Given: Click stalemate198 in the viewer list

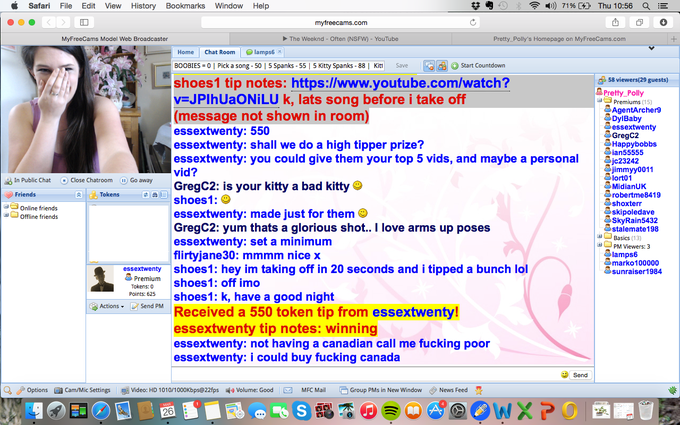Looking at the screenshot, I should (x=635, y=229).
